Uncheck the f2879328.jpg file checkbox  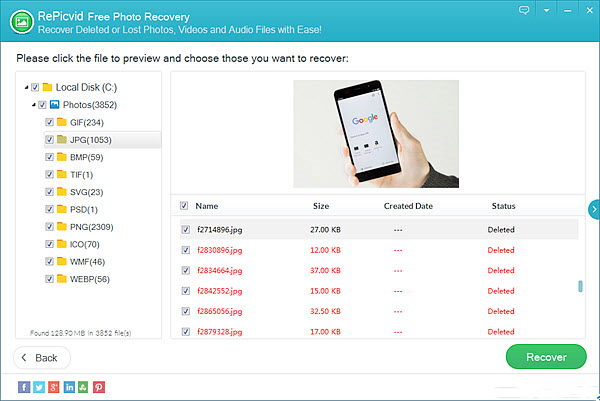coord(186,331)
